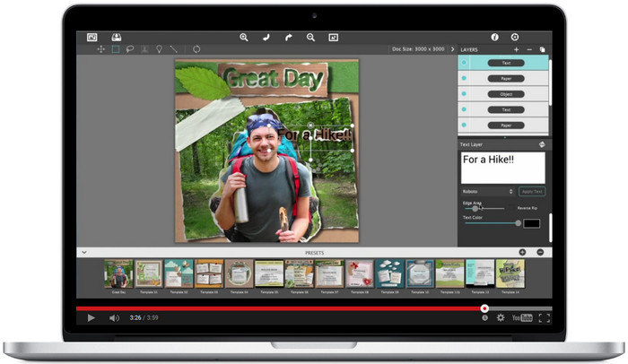Choose the Great Day preset thumbnail

pyautogui.click(x=118, y=273)
